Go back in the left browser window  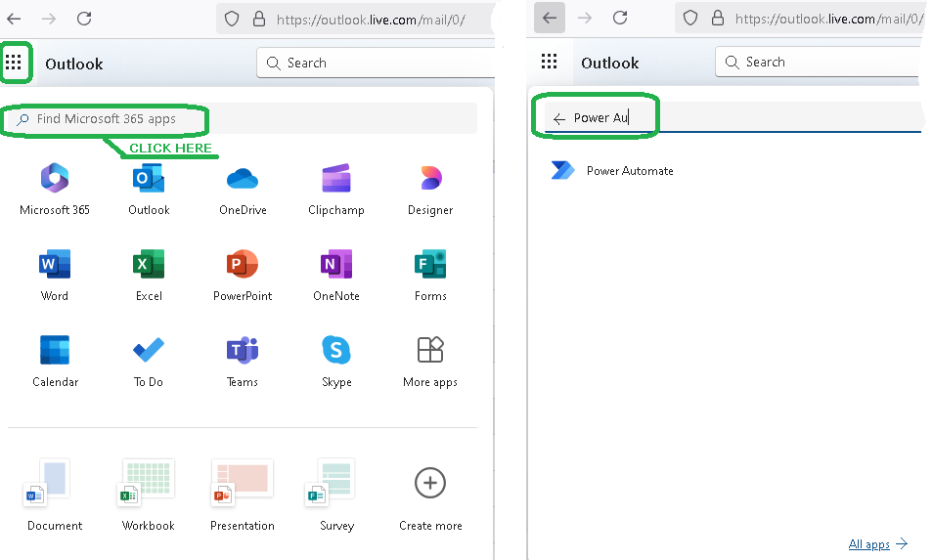click(14, 19)
